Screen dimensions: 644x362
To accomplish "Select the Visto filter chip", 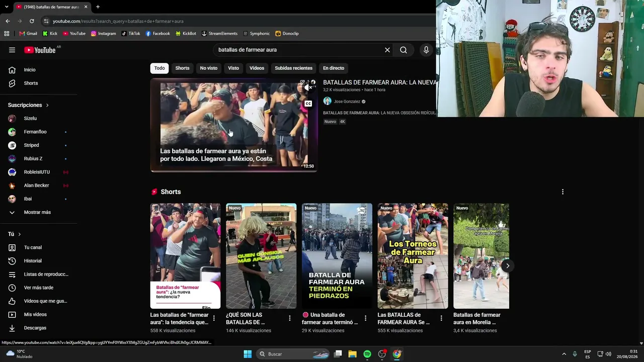I will (233, 68).
